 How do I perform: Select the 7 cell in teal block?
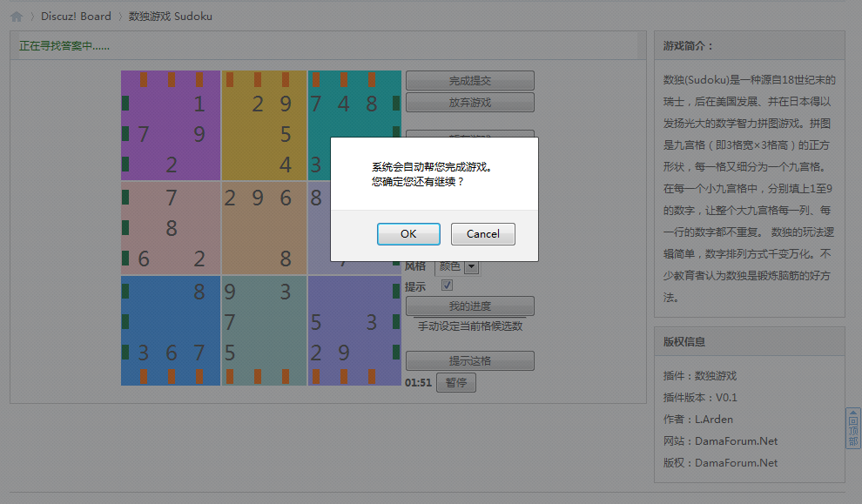pyautogui.click(x=315, y=104)
